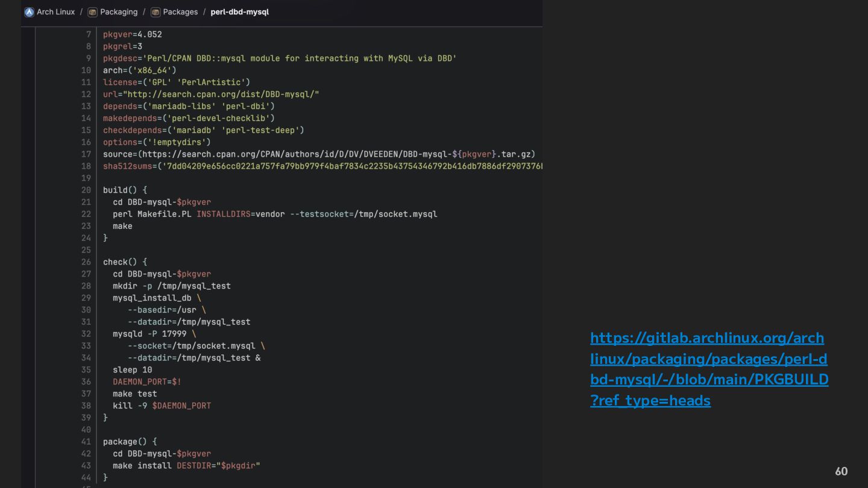868x488 pixels.
Task: Click the make install DESTDIR line
Action: [x=186, y=466]
